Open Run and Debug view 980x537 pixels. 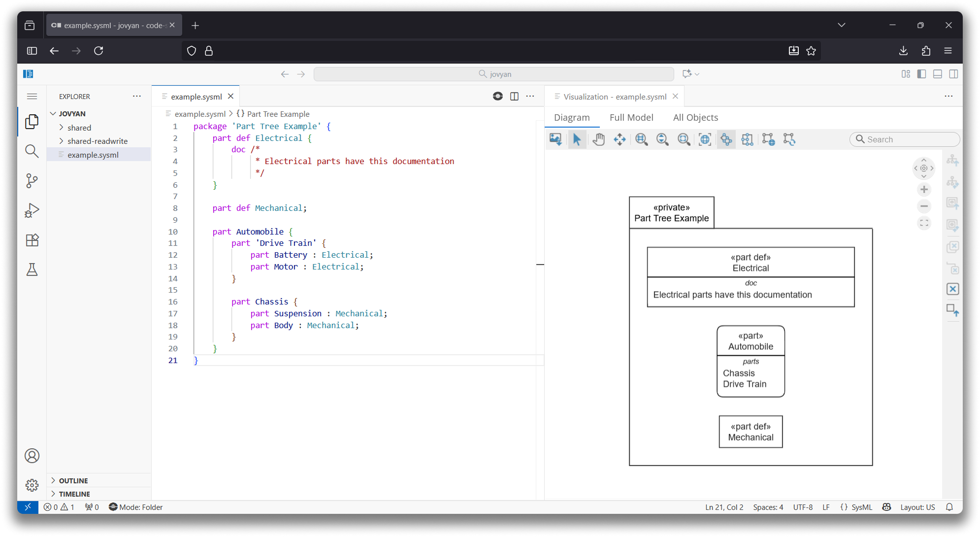click(x=32, y=210)
